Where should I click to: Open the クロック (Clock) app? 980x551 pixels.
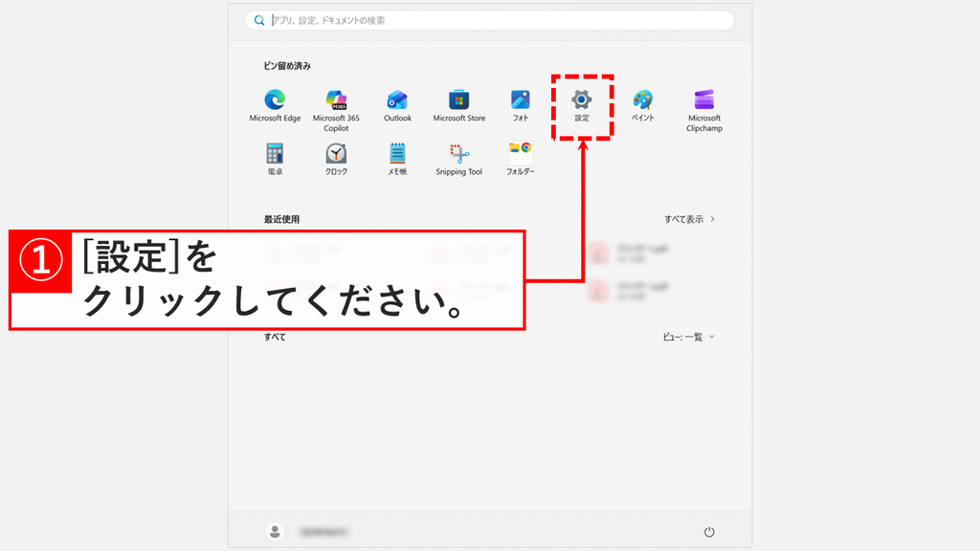coord(336,159)
